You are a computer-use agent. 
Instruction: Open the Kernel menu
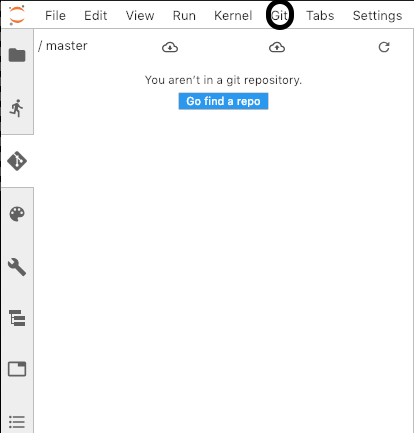coord(233,16)
